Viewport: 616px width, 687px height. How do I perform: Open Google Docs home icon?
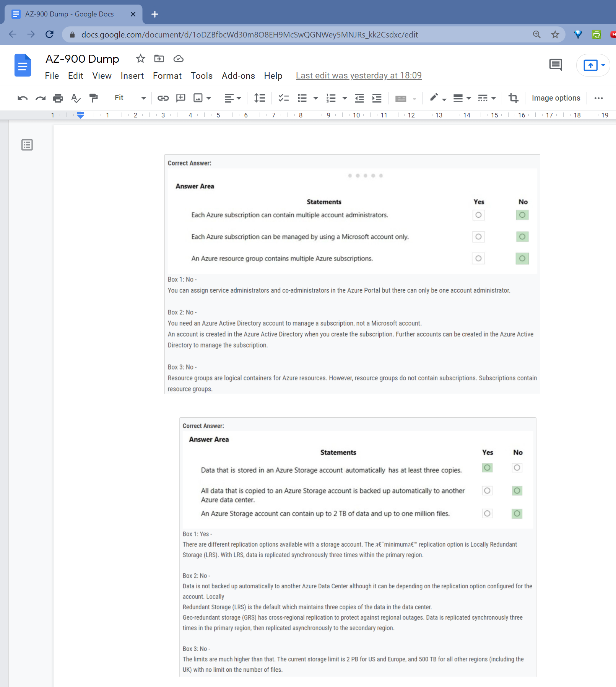click(23, 65)
